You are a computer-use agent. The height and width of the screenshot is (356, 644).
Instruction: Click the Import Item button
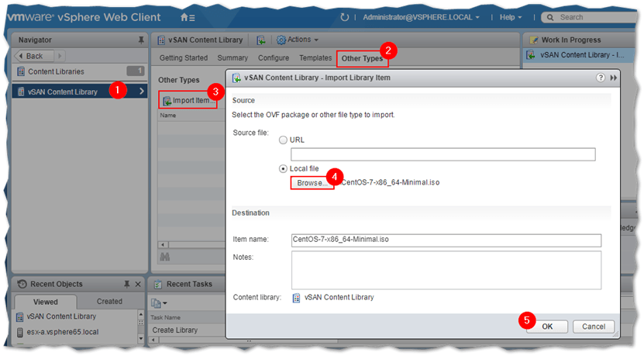point(188,100)
